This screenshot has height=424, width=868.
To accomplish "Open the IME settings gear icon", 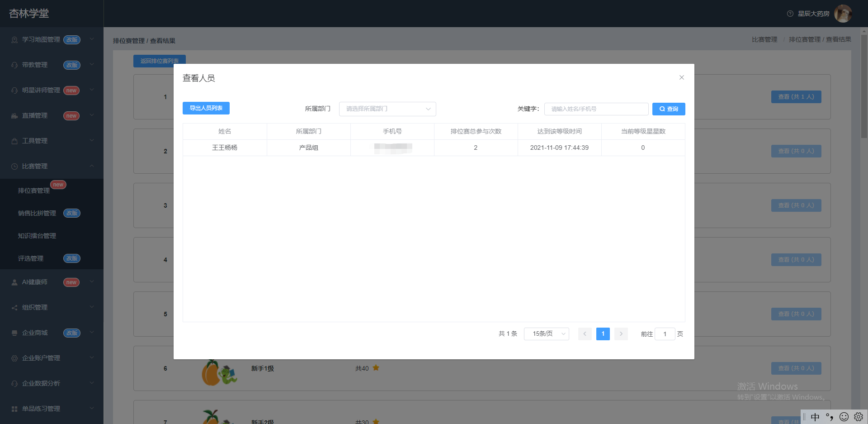I will pos(859,417).
